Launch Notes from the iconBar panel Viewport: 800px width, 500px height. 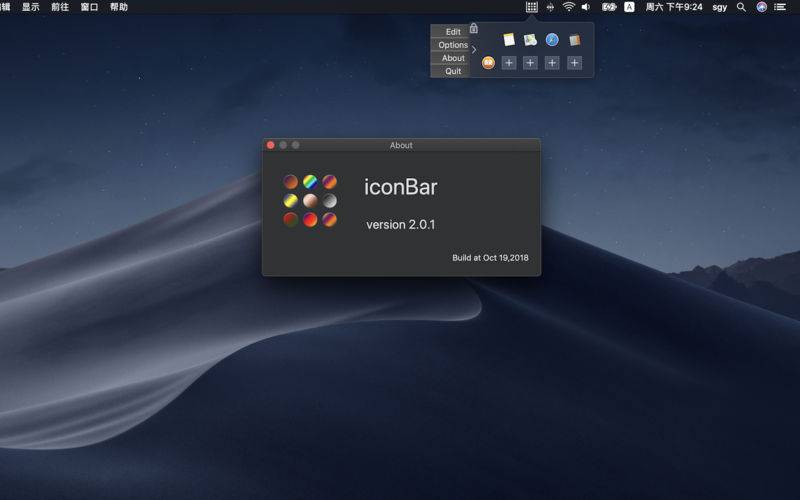(509, 40)
